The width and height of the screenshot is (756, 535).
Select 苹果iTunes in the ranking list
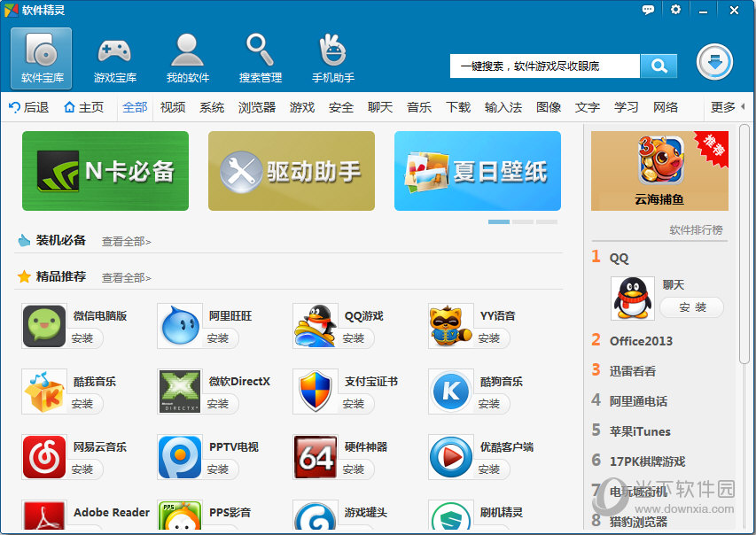pyautogui.click(x=640, y=430)
